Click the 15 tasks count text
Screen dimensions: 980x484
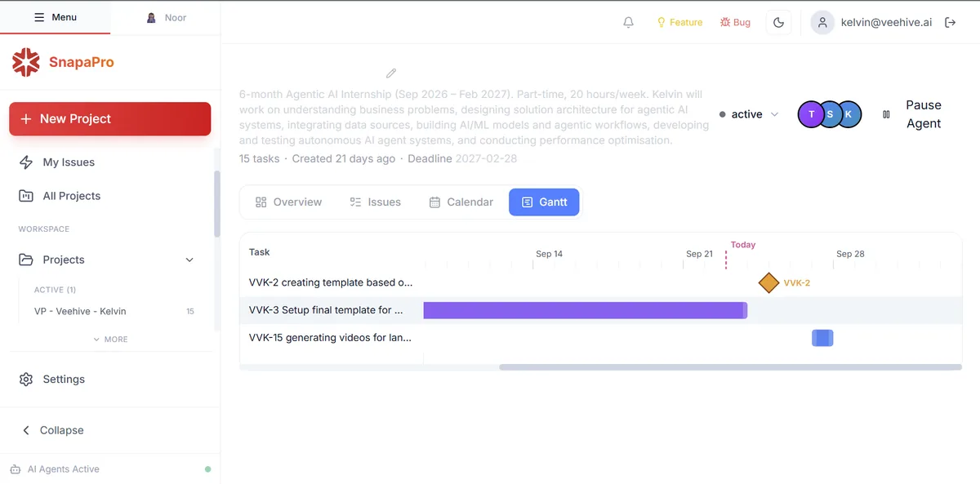point(259,158)
